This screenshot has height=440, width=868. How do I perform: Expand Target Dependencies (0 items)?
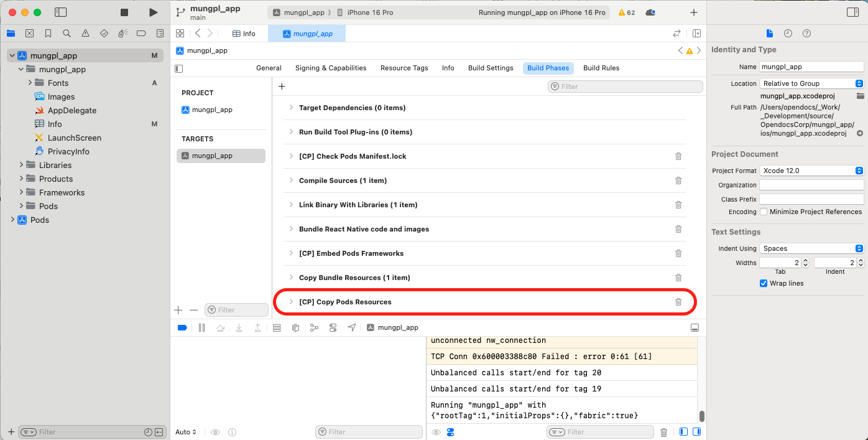(290, 108)
